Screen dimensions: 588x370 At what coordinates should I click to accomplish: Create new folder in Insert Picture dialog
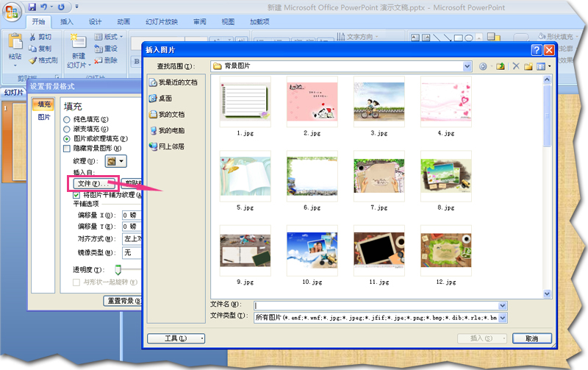[x=528, y=66]
